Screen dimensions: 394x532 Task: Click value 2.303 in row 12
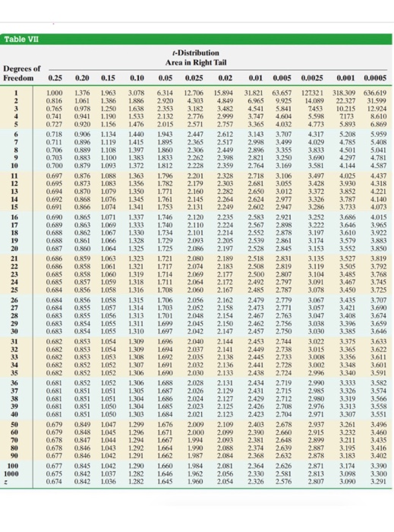click(225, 184)
